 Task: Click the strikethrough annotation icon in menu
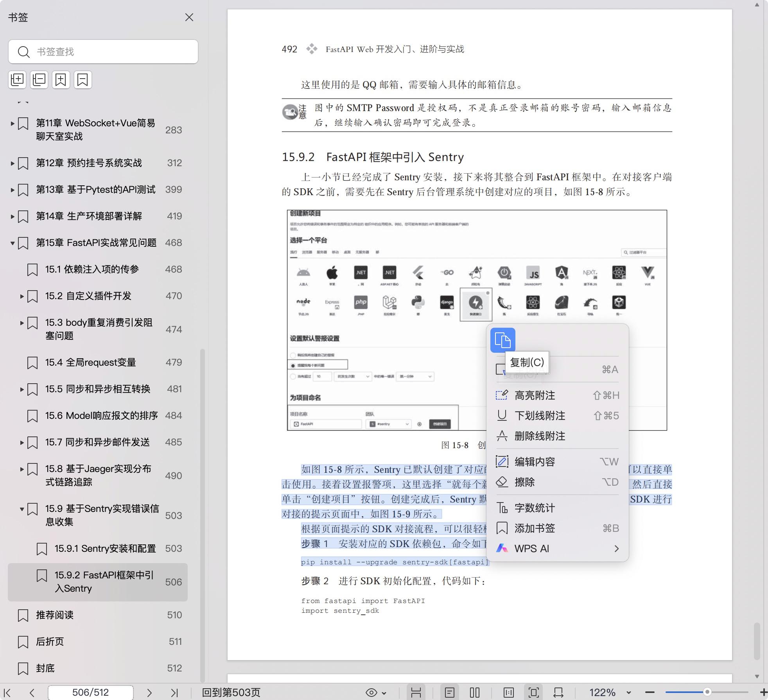click(x=502, y=436)
